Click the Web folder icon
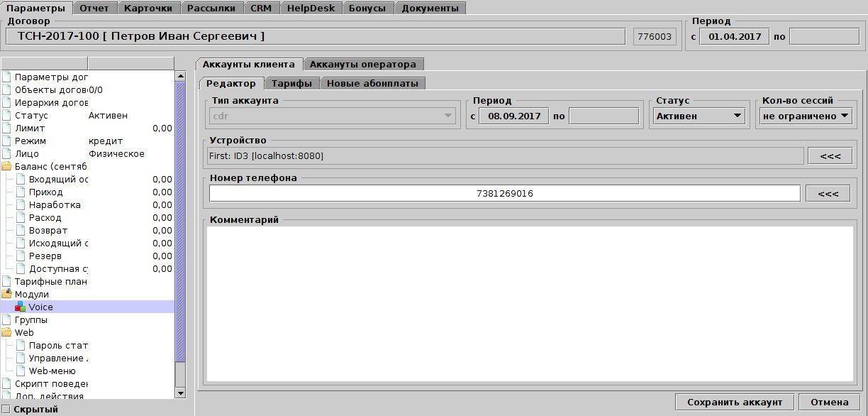Viewport: 868px width, 416px height. [x=7, y=333]
